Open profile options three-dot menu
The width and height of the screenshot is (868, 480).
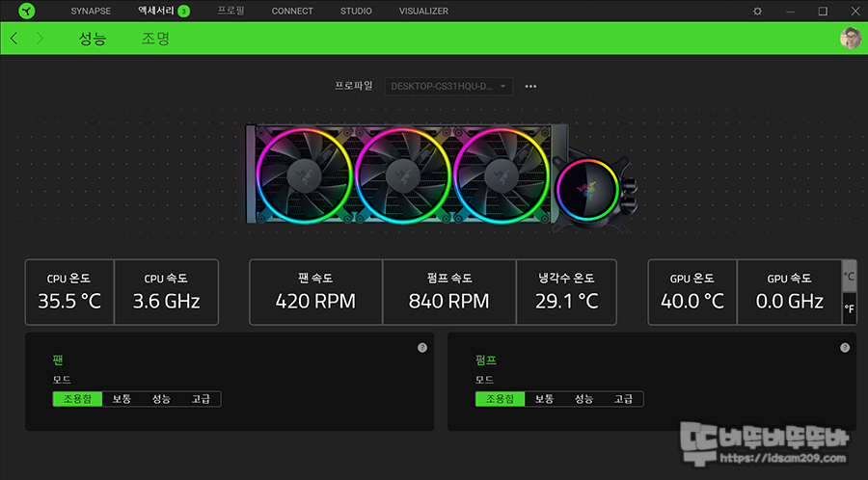pyautogui.click(x=530, y=87)
